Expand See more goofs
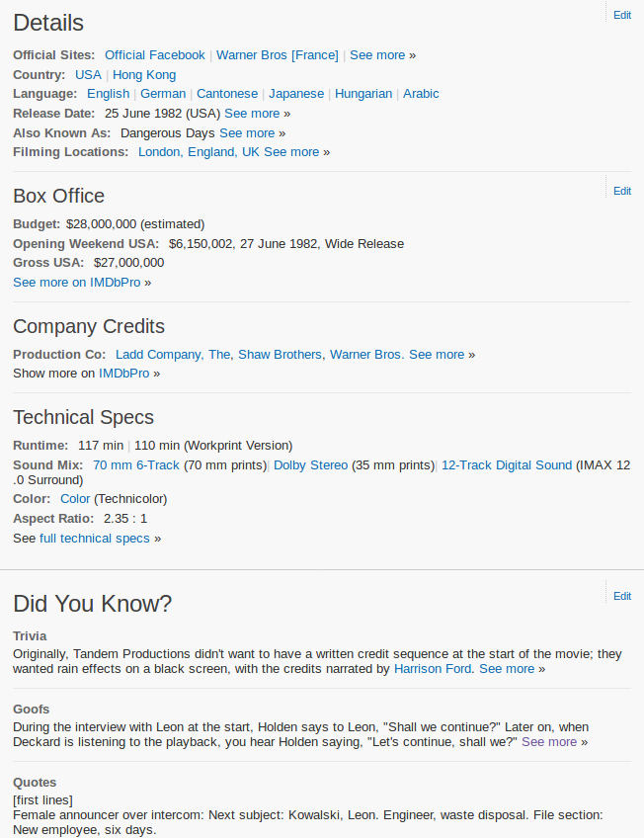644x838 pixels. point(549,742)
